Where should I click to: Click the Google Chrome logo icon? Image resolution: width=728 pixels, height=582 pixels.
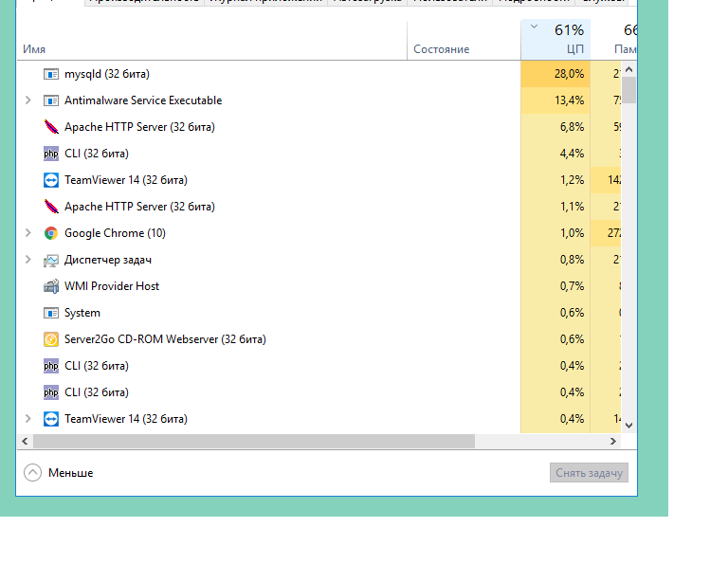[51, 233]
